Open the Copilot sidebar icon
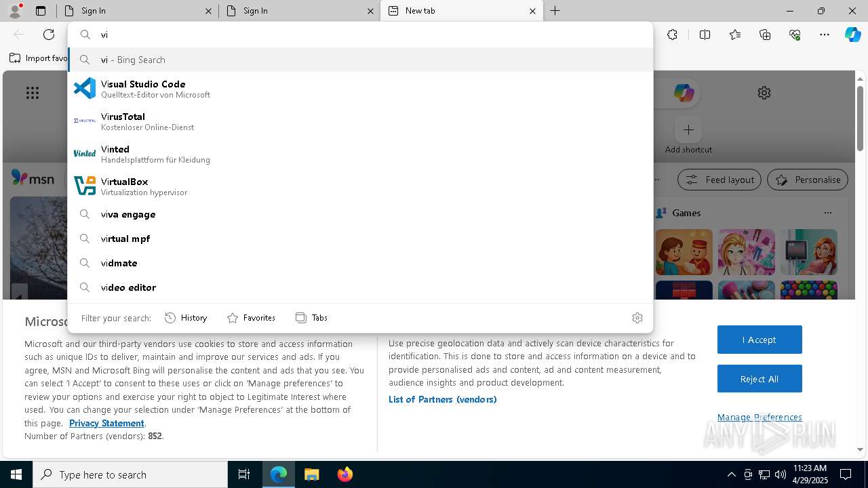 pyautogui.click(x=852, y=35)
